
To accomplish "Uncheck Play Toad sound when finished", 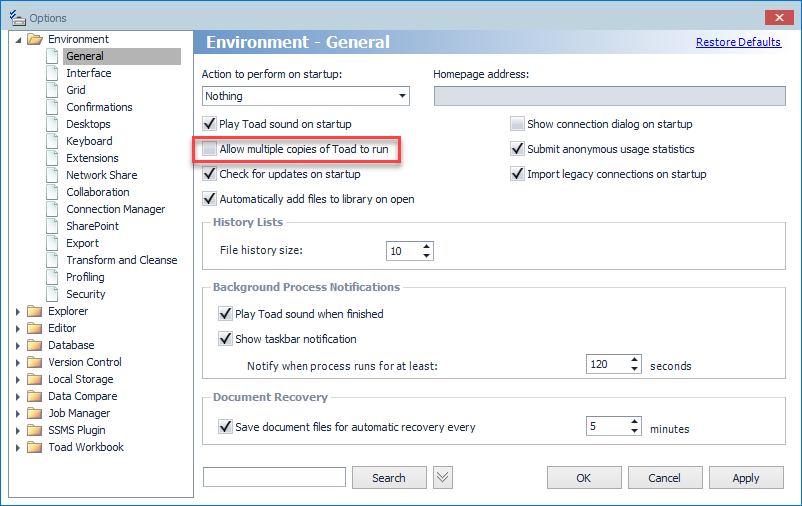I will [225, 314].
